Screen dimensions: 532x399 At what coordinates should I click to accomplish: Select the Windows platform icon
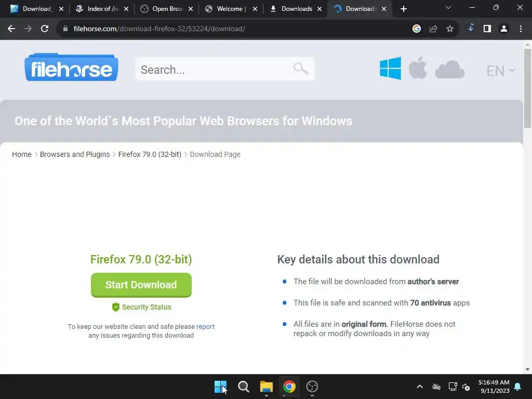[390, 68]
